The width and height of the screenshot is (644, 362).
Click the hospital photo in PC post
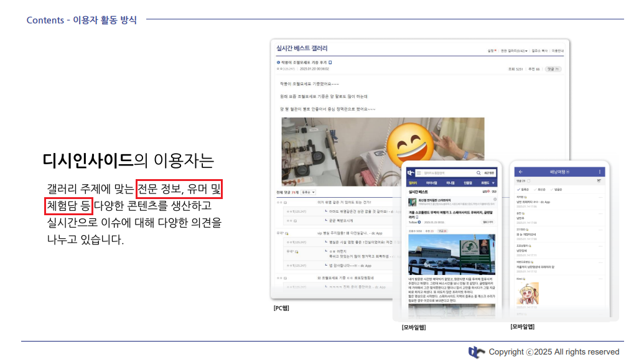point(383,152)
